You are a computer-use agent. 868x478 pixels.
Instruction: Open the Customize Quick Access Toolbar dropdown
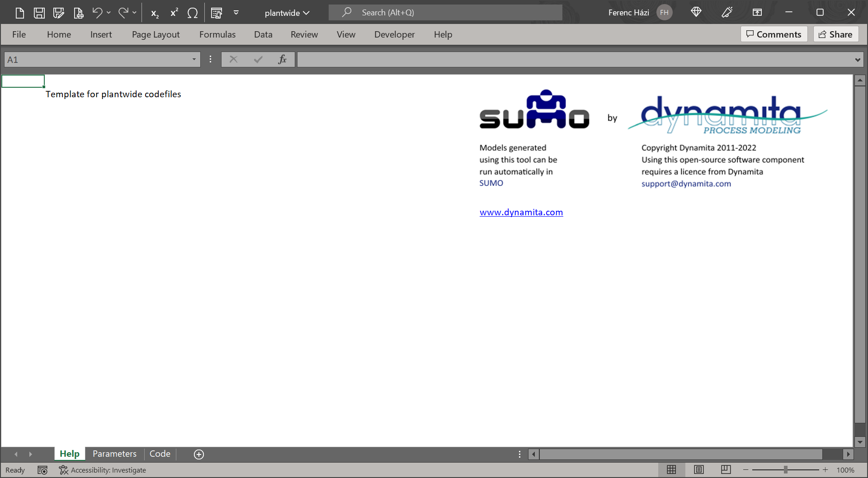(236, 13)
